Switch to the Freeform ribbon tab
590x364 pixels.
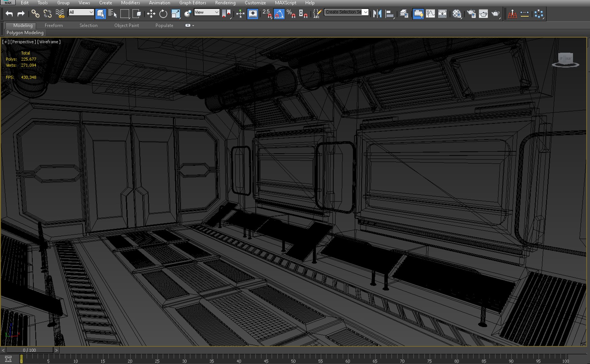(54, 25)
